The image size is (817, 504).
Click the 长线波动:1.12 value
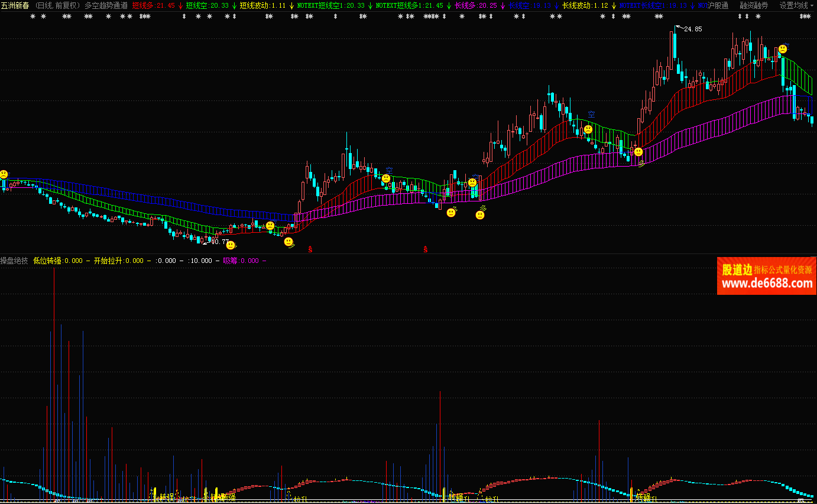pos(585,5)
